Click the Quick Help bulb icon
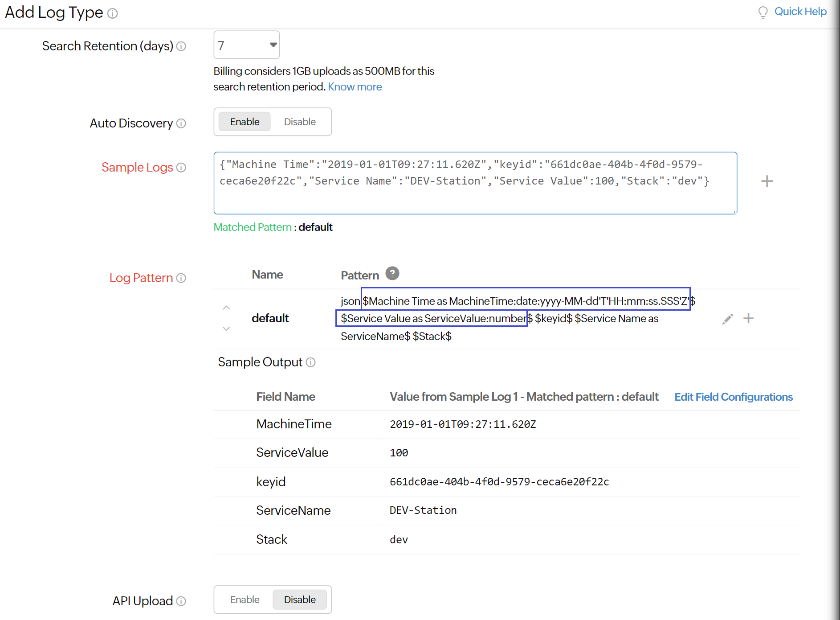The height and width of the screenshot is (620, 840). click(x=763, y=12)
